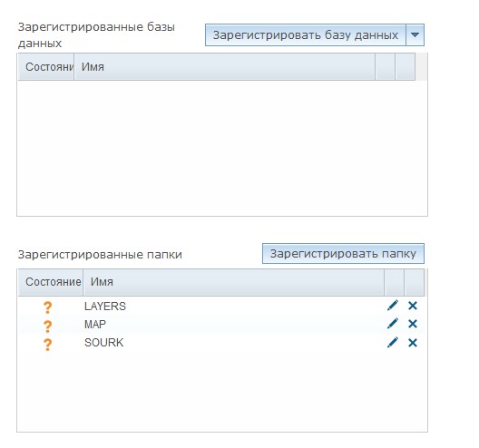Screen dimensions: 479x448
Task: Select the MAP folder name
Action: click(95, 325)
